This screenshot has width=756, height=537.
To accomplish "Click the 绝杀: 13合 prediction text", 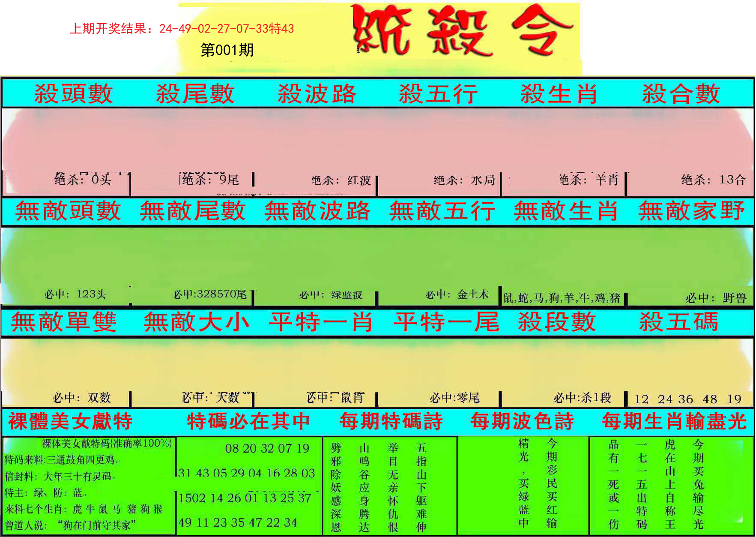I will 713,180.
